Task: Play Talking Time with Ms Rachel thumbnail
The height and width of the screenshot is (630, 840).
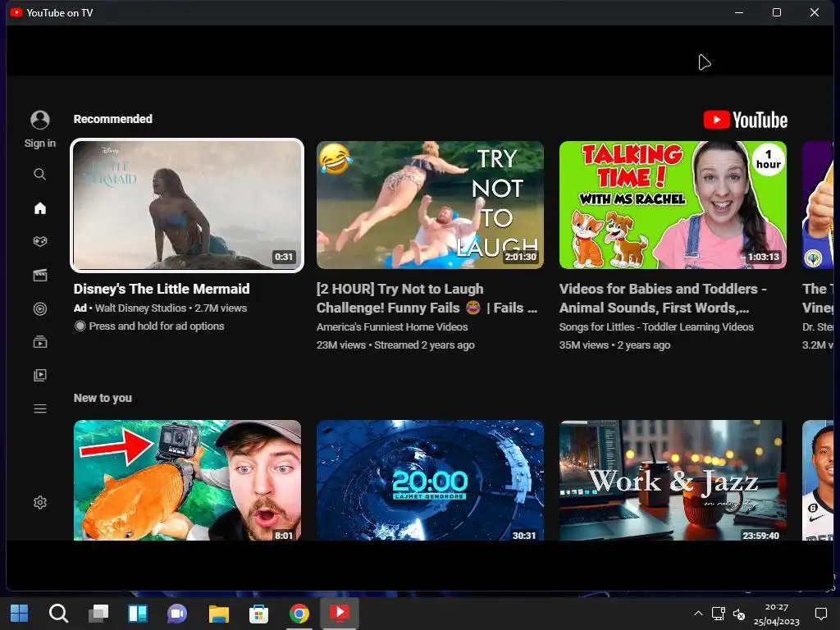Action: coord(673,205)
